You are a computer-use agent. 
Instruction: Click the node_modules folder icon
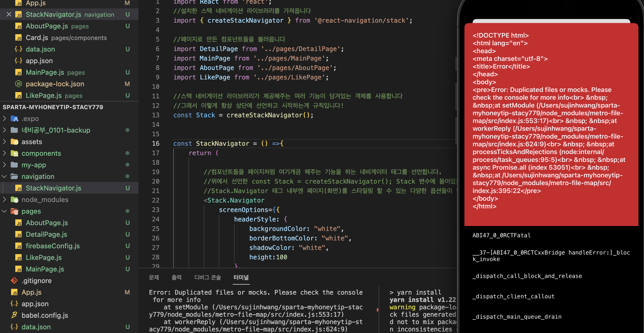[x=14, y=200]
